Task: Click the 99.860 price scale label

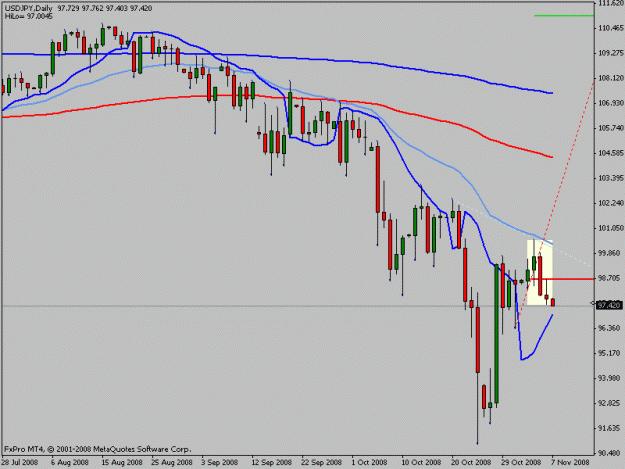Action: (611, 253)
